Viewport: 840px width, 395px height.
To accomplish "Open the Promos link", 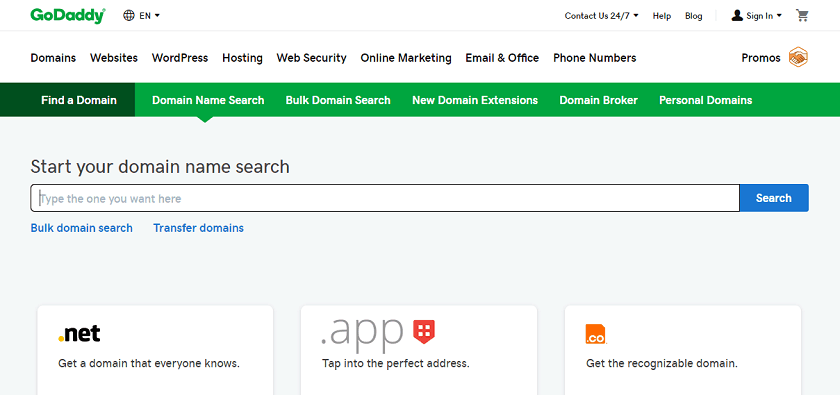I will 761,58.
